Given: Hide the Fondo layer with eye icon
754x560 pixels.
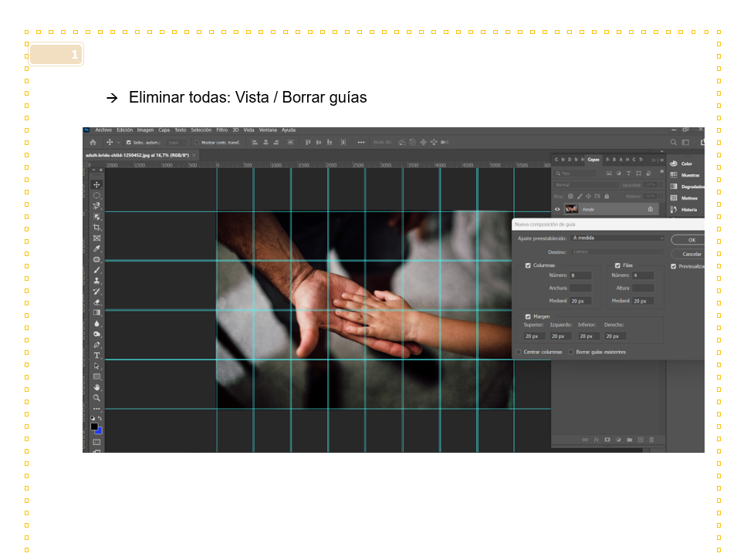Looking at the screenshot, I should point(557,209).
